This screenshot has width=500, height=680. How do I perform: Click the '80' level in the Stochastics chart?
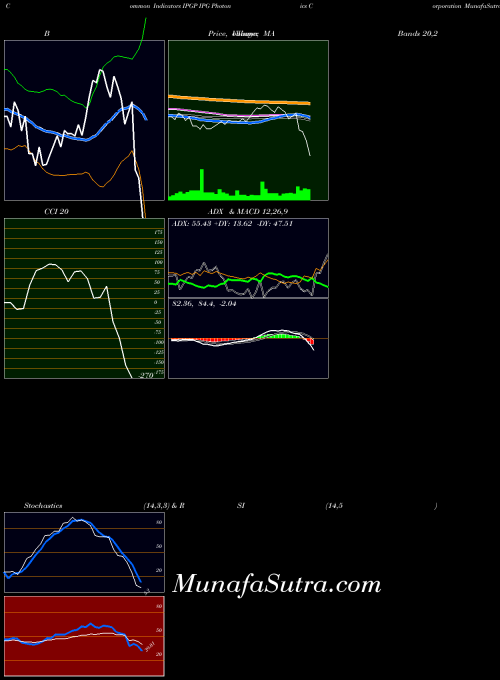point(159,523)
